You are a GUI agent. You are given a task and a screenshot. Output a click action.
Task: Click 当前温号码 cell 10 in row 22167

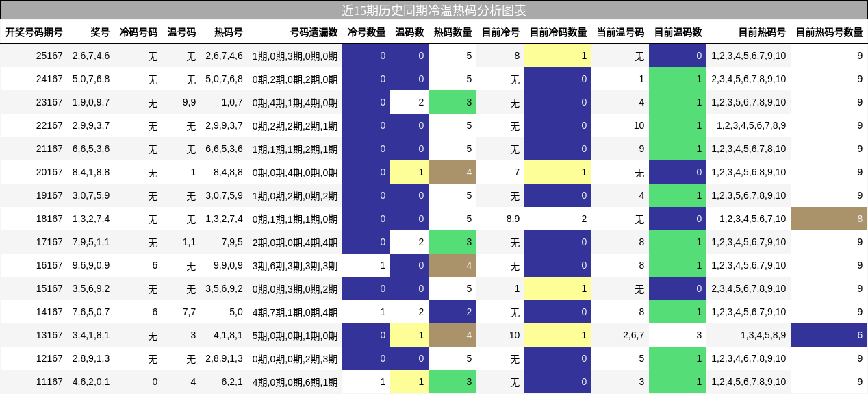[639, 125]
